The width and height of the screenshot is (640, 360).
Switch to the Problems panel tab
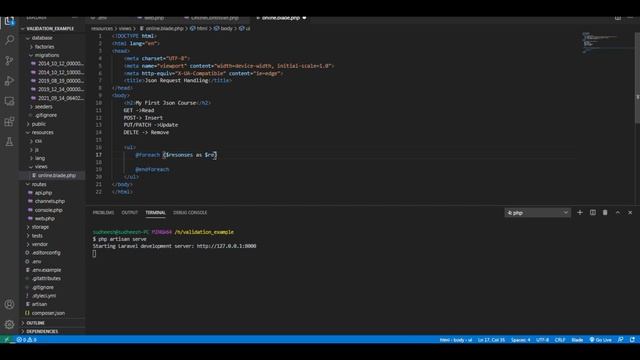click(103, 213)
